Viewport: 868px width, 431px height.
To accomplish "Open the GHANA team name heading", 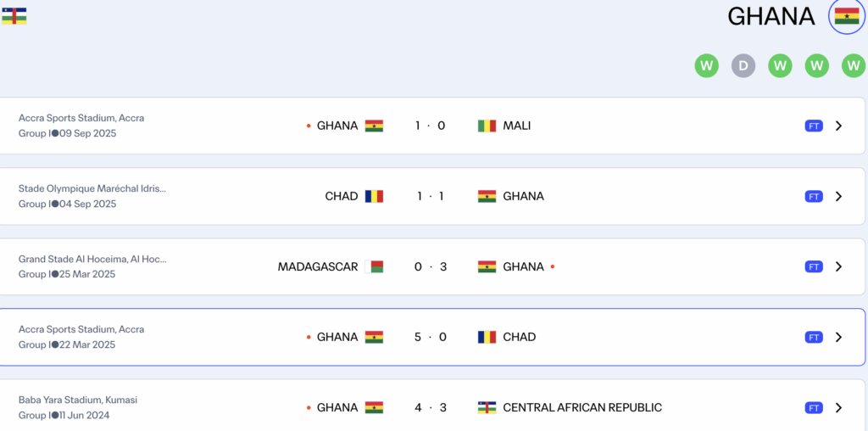I will (x=771, y=16).
